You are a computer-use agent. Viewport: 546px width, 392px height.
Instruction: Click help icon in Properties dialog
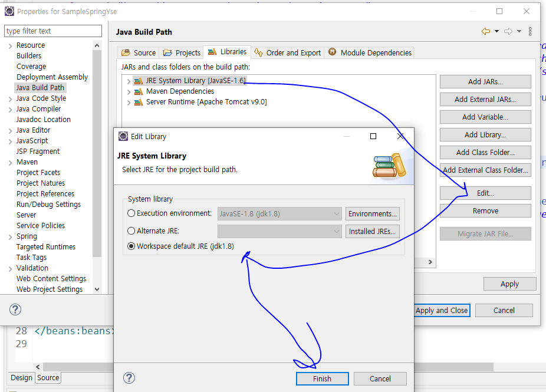[15, 309]
